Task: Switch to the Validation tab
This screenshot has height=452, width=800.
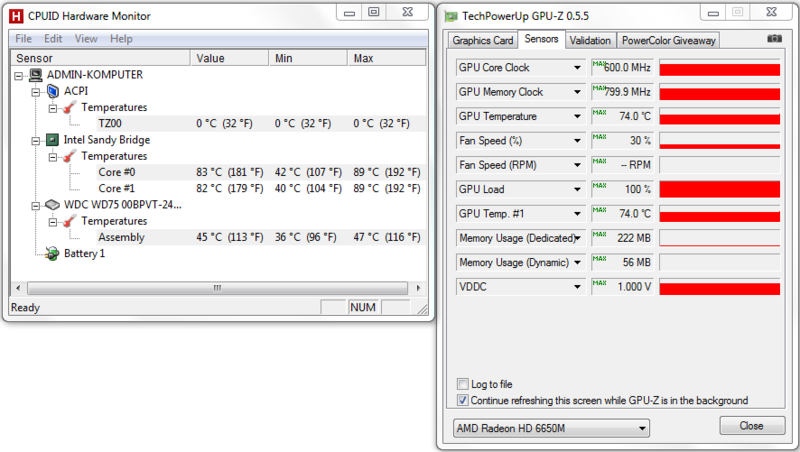Action: pyautogui.click(x=590, y=40)
